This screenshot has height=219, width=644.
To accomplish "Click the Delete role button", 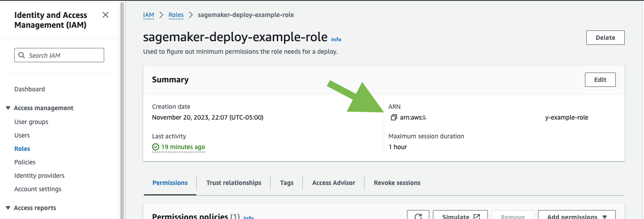I will (x=606, y=38).
